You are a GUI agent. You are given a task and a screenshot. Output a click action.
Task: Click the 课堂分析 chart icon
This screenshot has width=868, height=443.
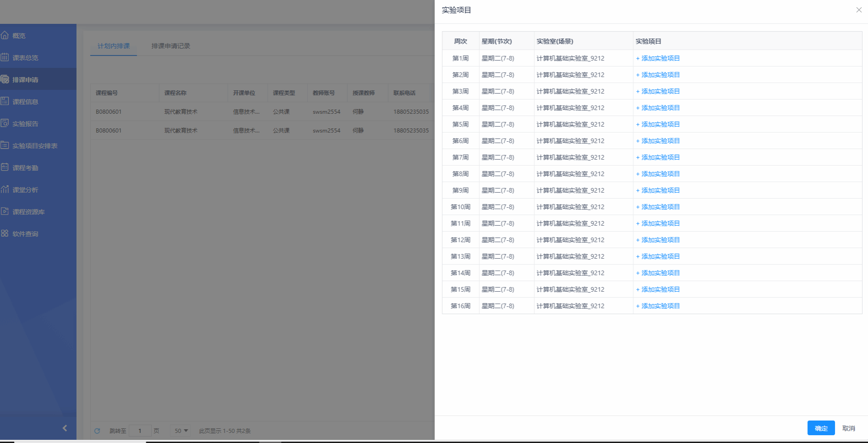coord(5,189)
